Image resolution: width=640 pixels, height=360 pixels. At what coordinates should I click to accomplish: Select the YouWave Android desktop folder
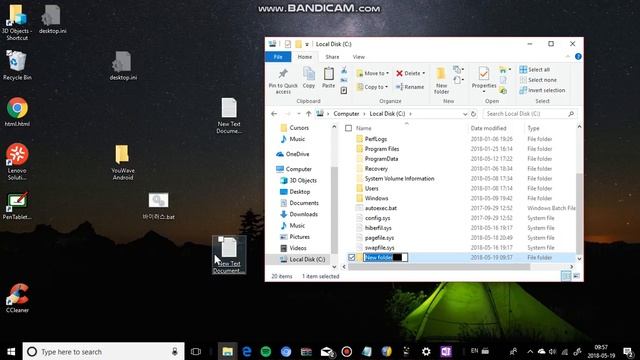click(x=123, y=162)
